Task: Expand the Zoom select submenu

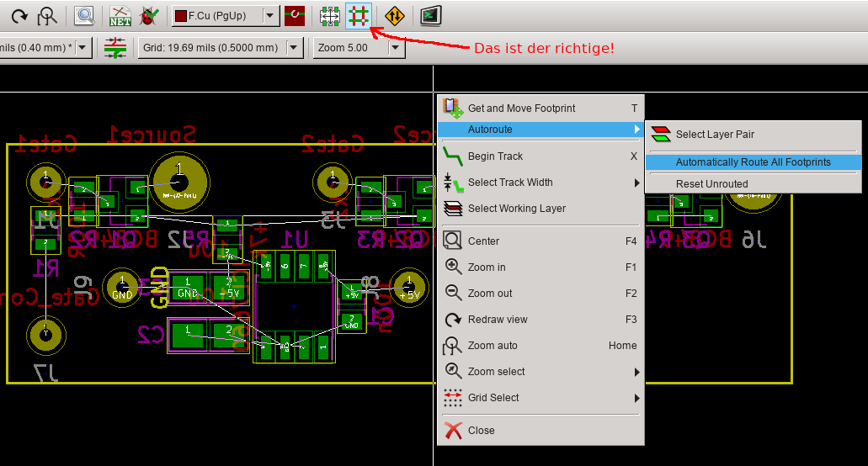Action: point(541,372)
